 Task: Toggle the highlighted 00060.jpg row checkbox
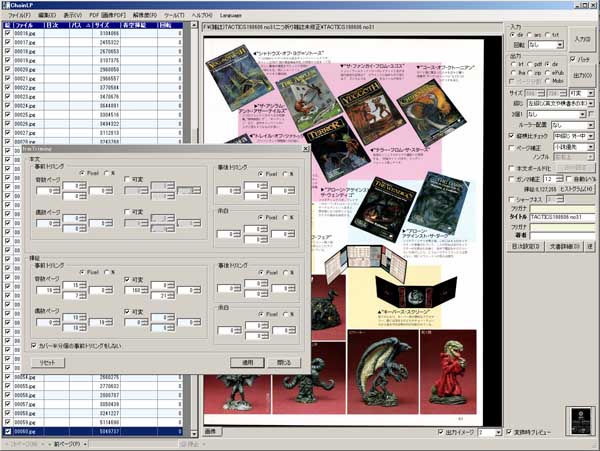[x=7, y=431]
